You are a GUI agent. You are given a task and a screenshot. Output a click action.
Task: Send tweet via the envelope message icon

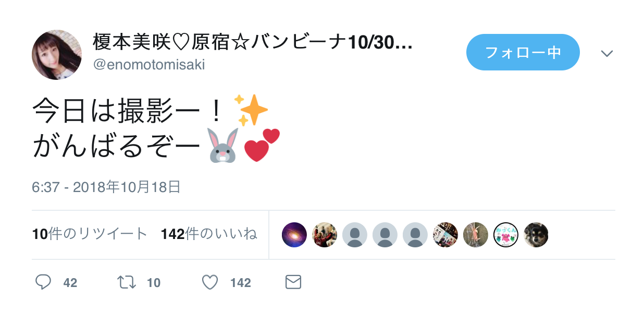[x=293, y=282]
